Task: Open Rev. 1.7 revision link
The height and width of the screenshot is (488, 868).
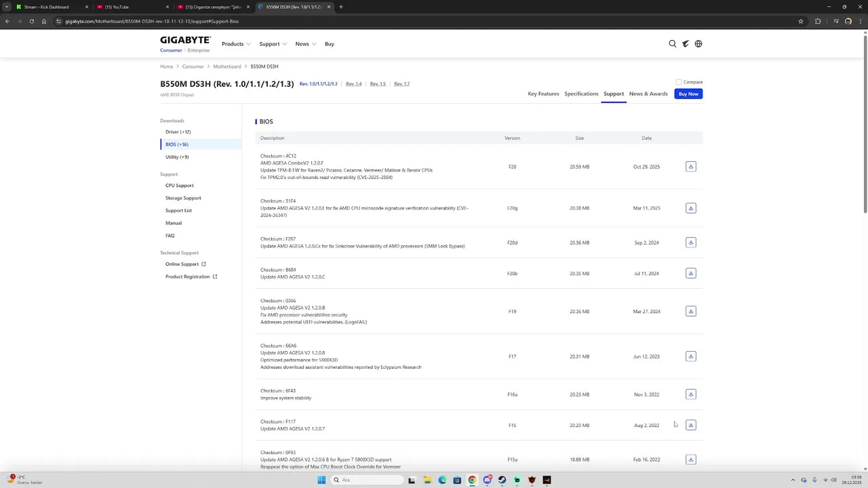Action: click(402, 84)
